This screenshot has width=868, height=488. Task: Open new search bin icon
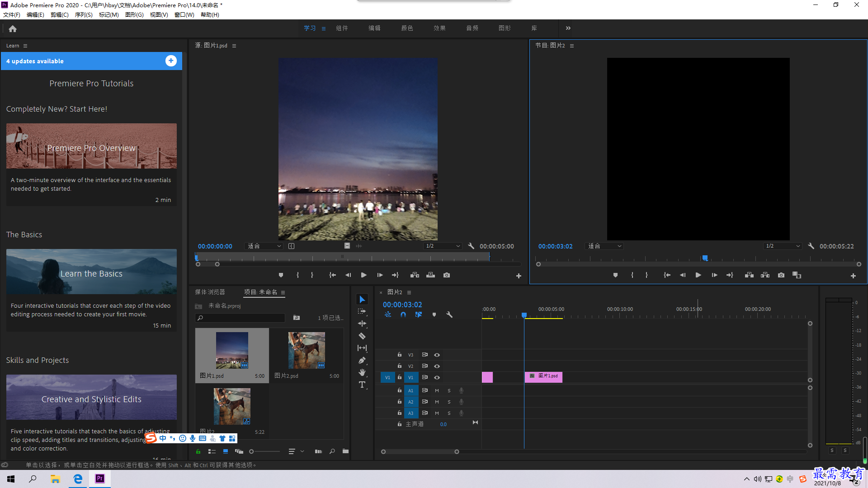pyautogui.click(x=296, y=318)
